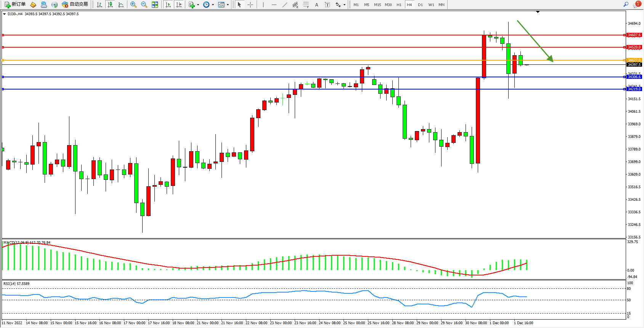Screen dimensions: 644x328
Task: Click the 自动交易 auto trading button
Action: pyautogui.click(x=75, y=5)
